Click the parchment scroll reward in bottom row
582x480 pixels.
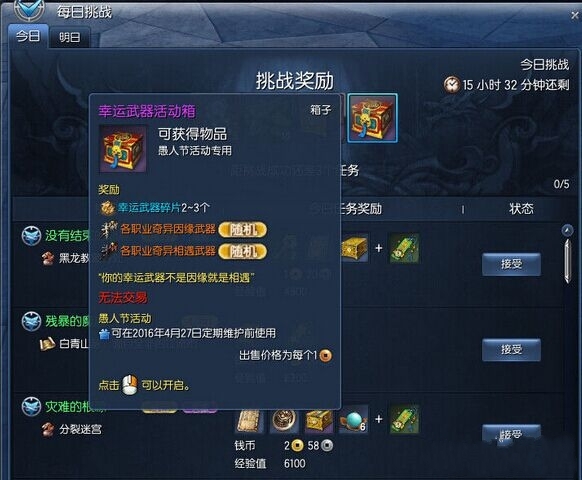click(x=249, y=421)
